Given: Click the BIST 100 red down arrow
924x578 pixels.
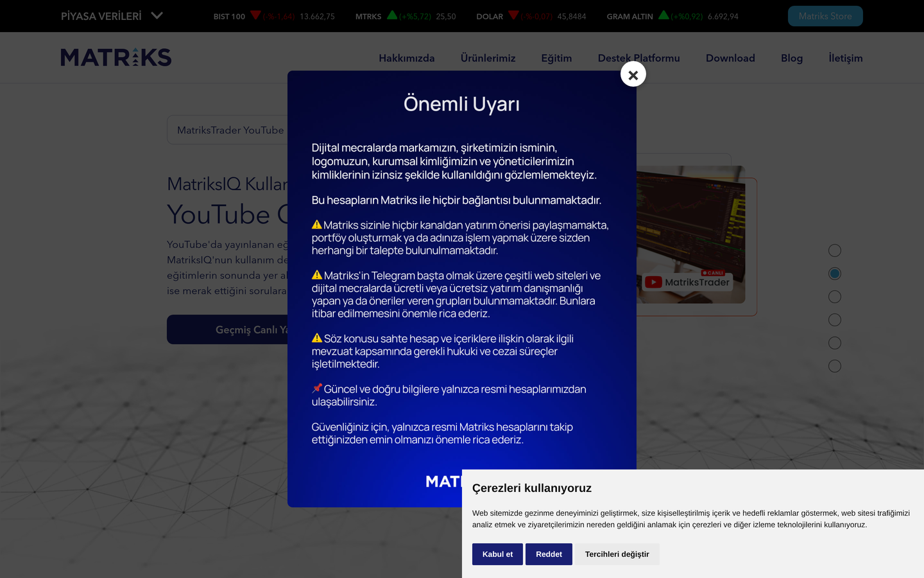Looking at the screenshot, I should click(x=255, y=15).
